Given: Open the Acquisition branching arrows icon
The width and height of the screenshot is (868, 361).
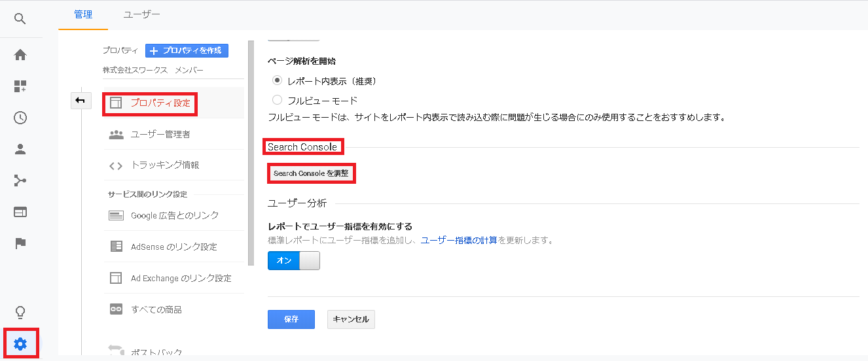Looking at the screenshot, I should coord(20,180).
